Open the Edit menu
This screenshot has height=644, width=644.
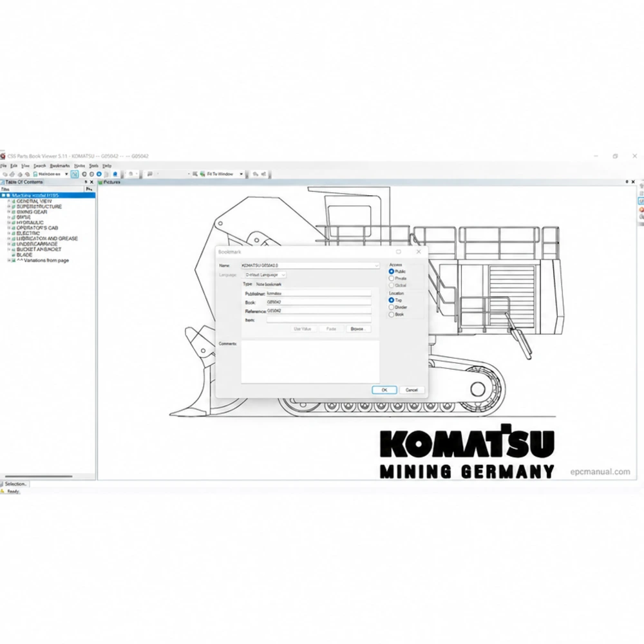click(x=14, y=166)
